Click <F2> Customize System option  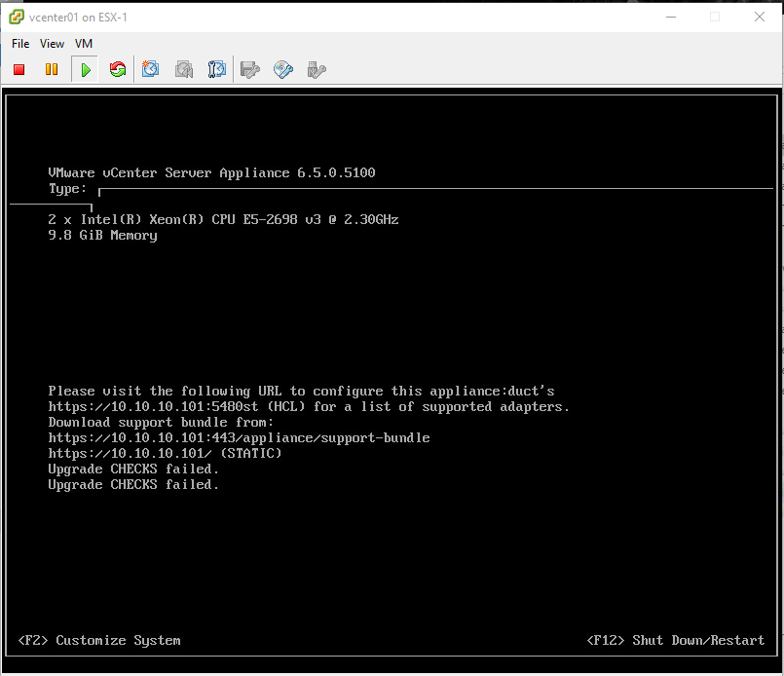click(99, 640)
